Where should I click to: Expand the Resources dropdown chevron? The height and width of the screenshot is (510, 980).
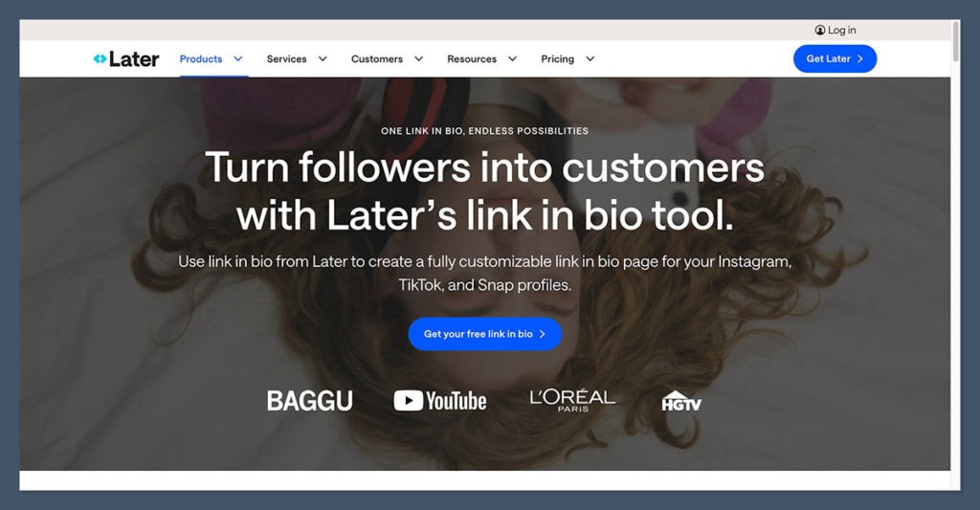click(x=513, y=58)
